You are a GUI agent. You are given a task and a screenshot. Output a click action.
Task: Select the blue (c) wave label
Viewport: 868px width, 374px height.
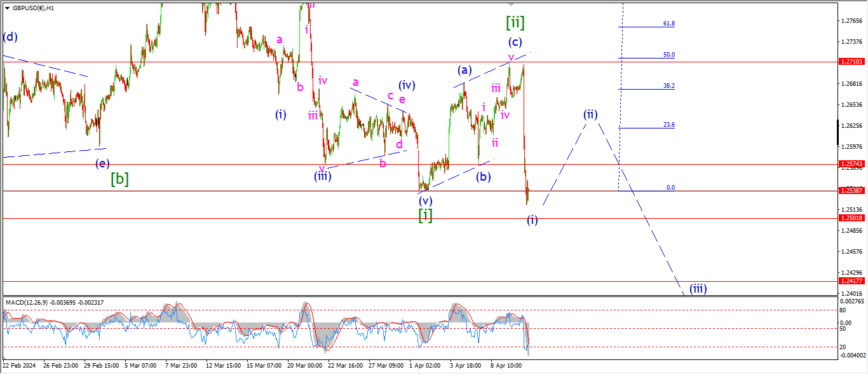pyautogui.click(x=515, y=43)
